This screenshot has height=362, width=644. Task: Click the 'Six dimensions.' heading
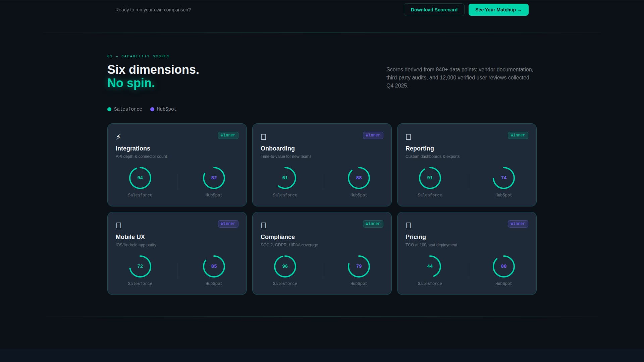153,70
